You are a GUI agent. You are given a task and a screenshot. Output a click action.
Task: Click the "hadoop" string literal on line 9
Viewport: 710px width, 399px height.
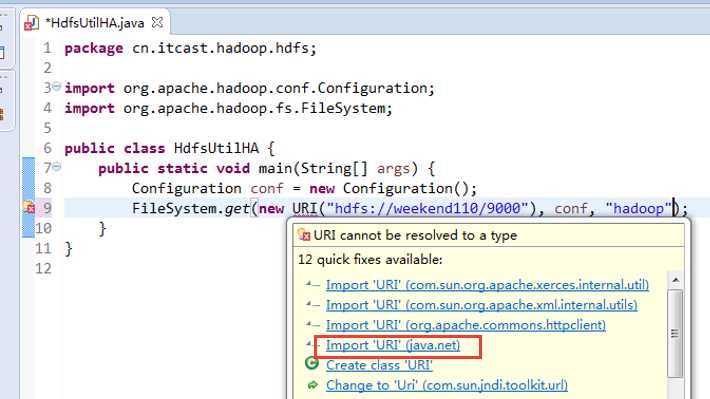638,208
